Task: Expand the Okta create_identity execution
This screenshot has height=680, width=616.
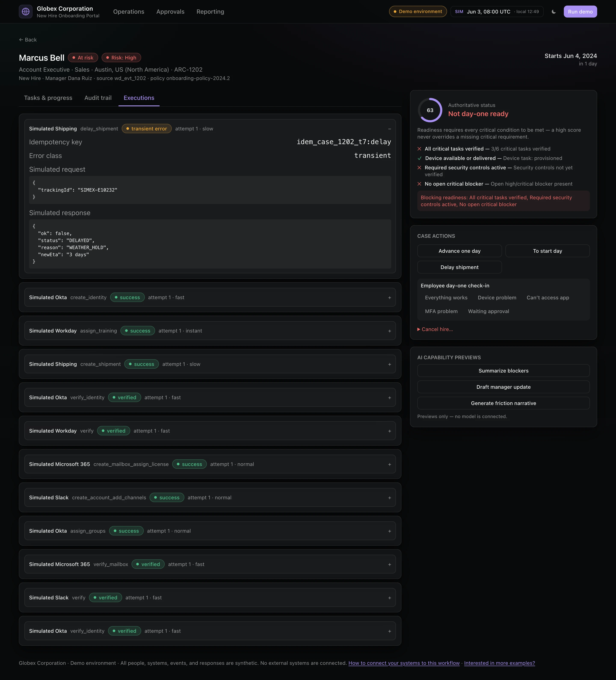Action: point(210,297)
